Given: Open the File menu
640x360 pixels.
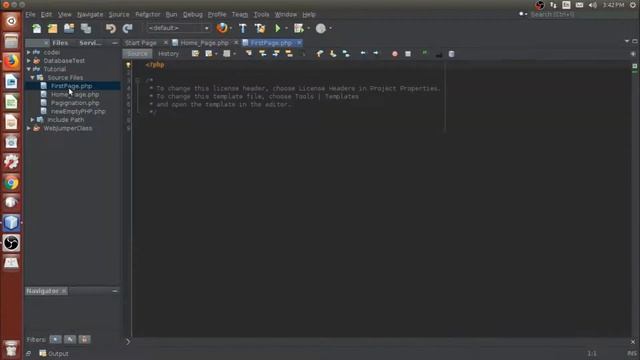Looking at the screenshot, I should click(31, 14).
